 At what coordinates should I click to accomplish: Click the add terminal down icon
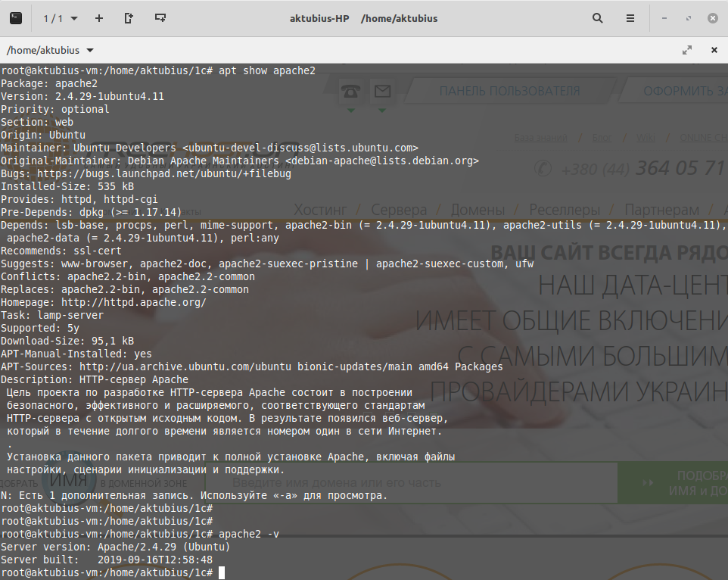click(160, 17)
